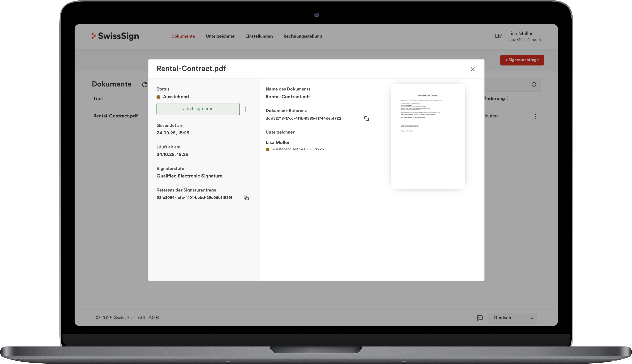This screenshot has width=632, height=364.
Task: Close the Rental-Contract.pdf dialog
Action: (x=472, y=69)
